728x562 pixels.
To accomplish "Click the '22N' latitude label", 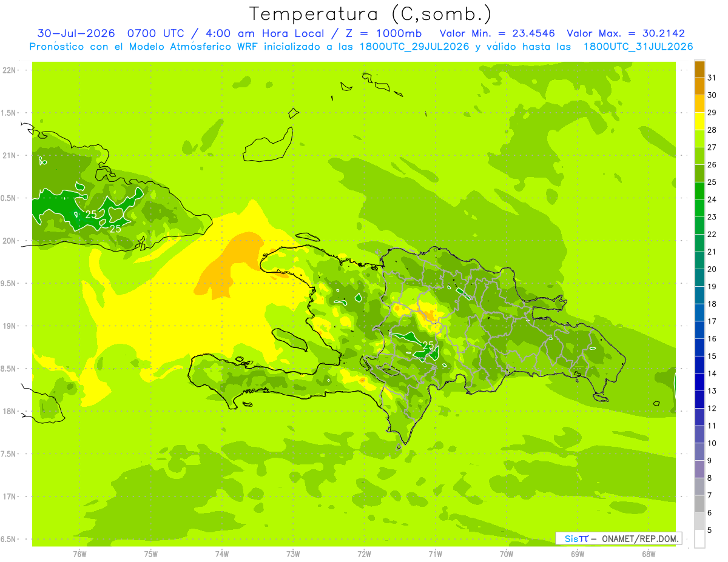I will [8, 70].
